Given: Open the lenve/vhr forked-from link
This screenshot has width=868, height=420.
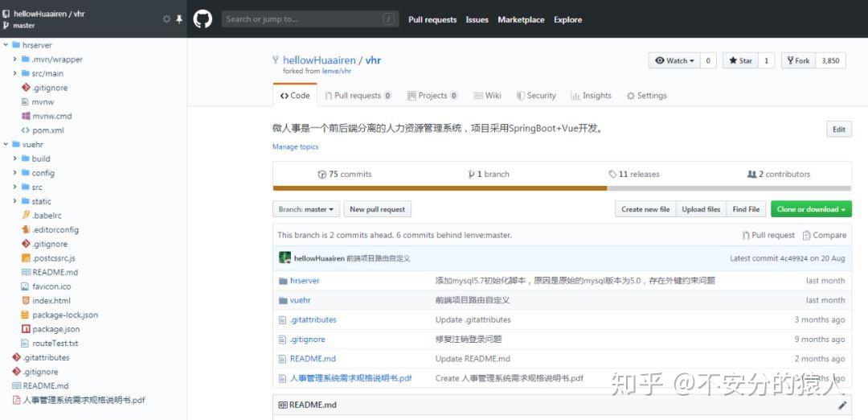Looking at the screenshot, I should tap(337, 71).
